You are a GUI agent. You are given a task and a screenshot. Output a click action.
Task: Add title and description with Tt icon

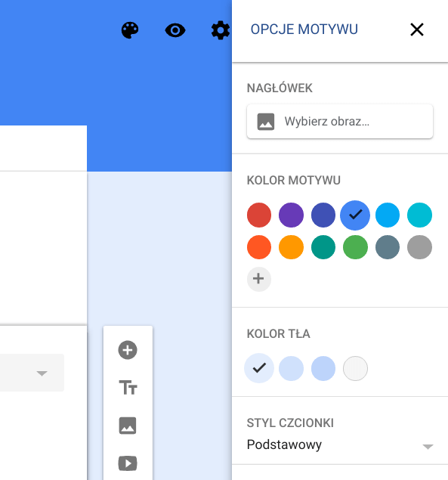pos(128,387)
